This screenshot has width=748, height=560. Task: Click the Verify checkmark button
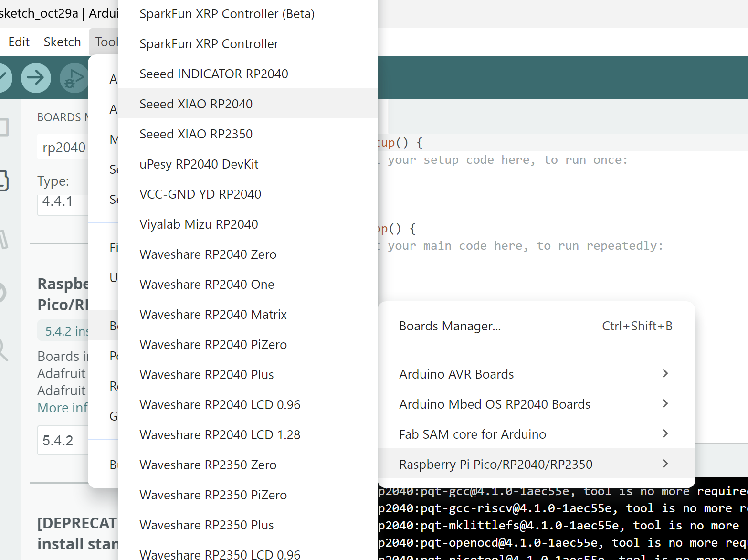4,78
